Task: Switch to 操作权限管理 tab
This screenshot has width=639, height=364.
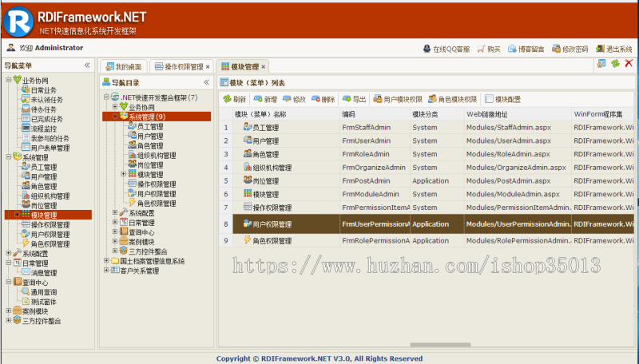Action: [179, 67]
